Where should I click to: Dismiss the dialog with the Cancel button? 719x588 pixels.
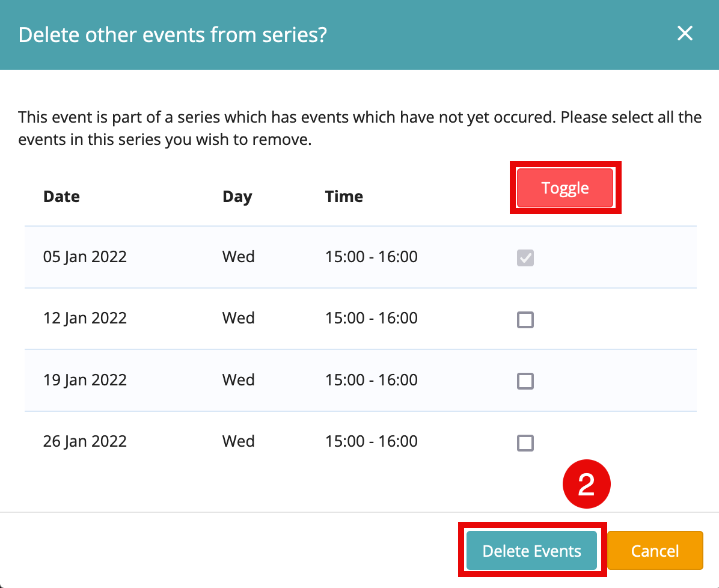tap(655, 550)
